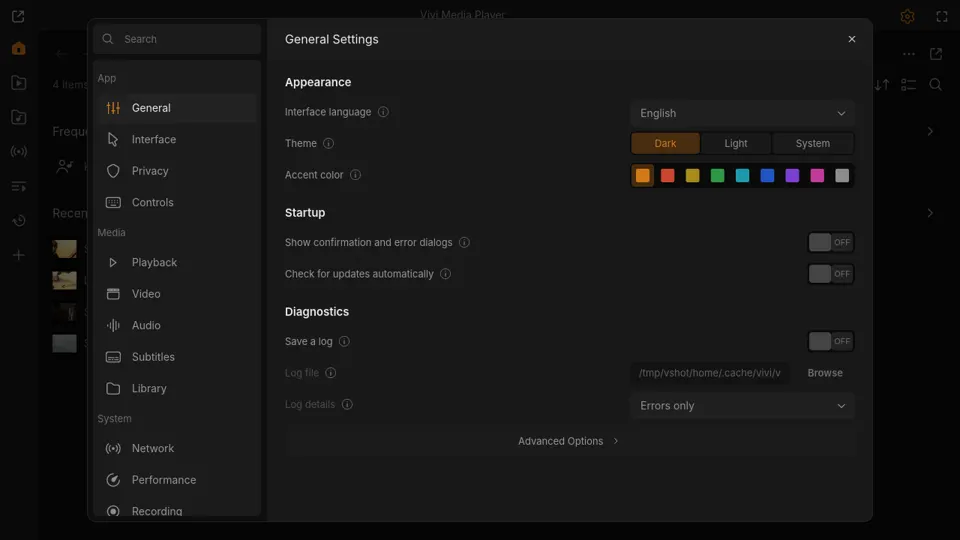The width and height of the screenshot is (960, 540).
Task: Open the playlist queue icon in left sidebar
Action: point(18,186)
